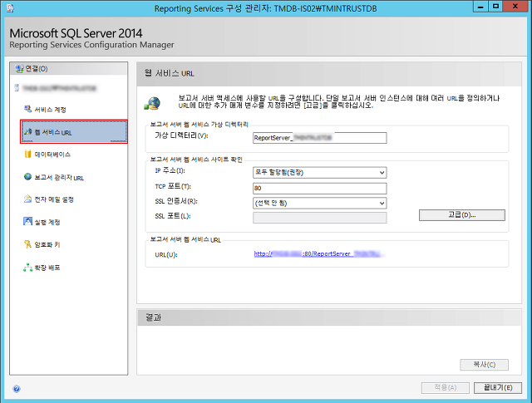Image resolution: width=532 pixels, height=403 pixels.
Task: Select the 웹 서비스 URL page
Action: click(x=74, y=131)
